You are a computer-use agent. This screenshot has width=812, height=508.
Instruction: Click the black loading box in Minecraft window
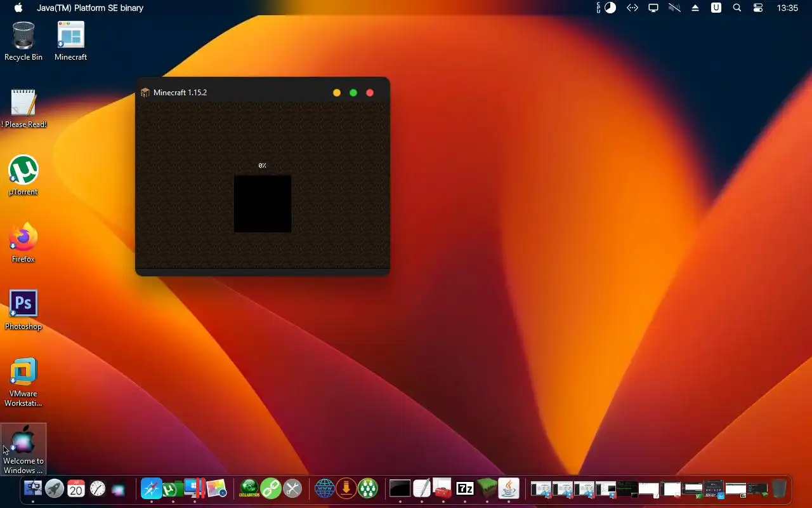tap(263, 204)
